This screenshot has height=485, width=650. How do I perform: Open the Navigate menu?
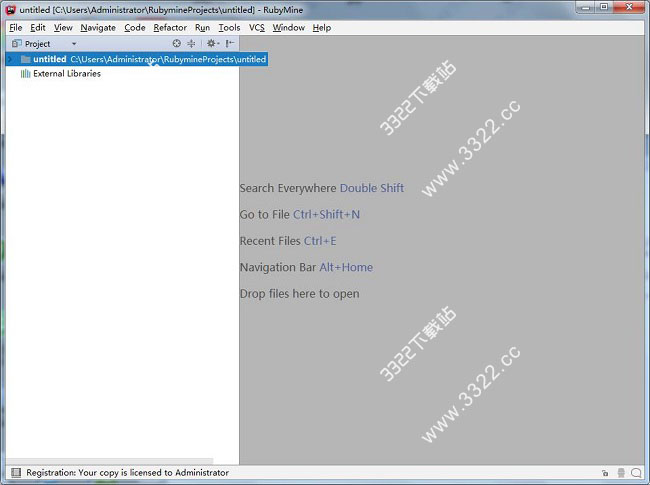coord(98,28)
